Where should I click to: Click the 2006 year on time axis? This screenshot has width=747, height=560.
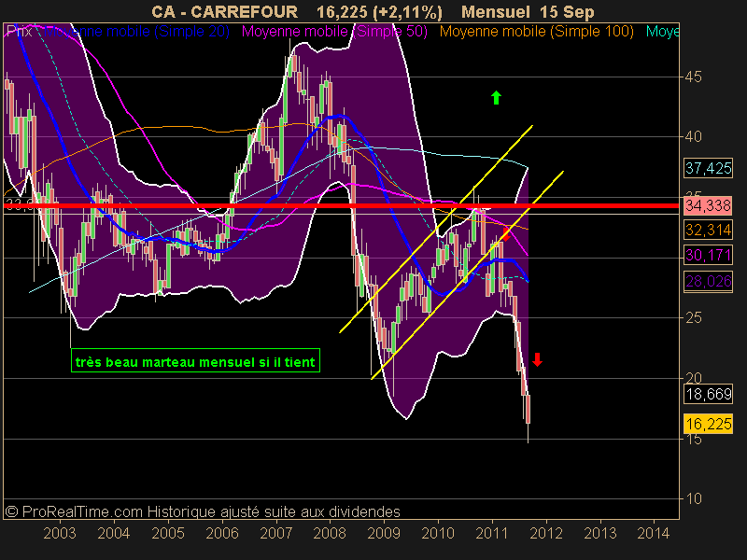pyautogui.click(x=222, y=533)
